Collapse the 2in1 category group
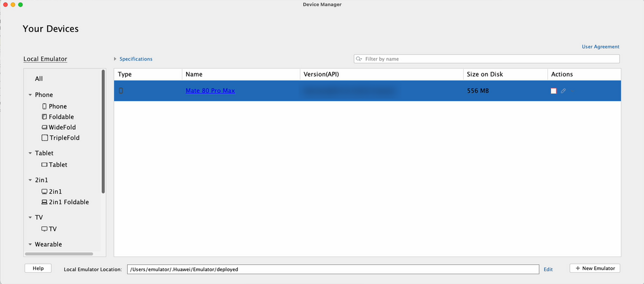Image resolution: width=644 pixels, height=284 pixels. tap(30, 180)
